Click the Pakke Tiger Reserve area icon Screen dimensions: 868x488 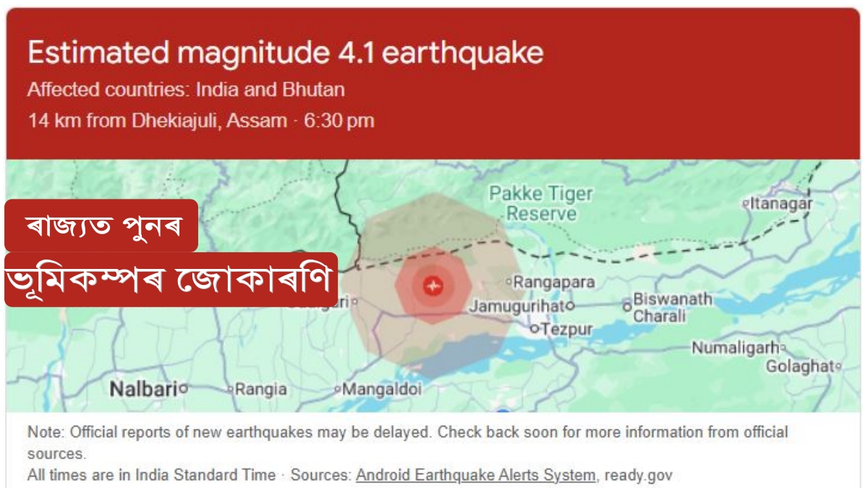[x=541, y=201]
